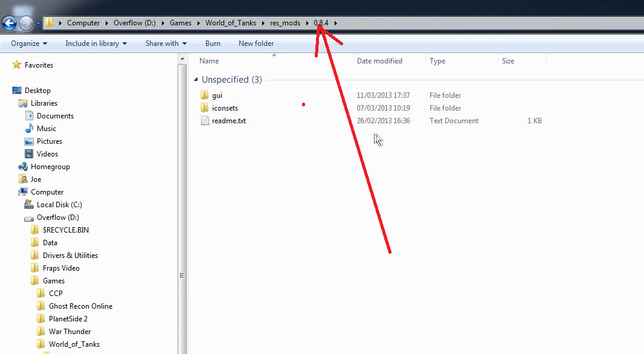This screenshot has width=644, height=354.
Task: Click date 11/03/2013 17:37
Action: click(x=383, y=95)
